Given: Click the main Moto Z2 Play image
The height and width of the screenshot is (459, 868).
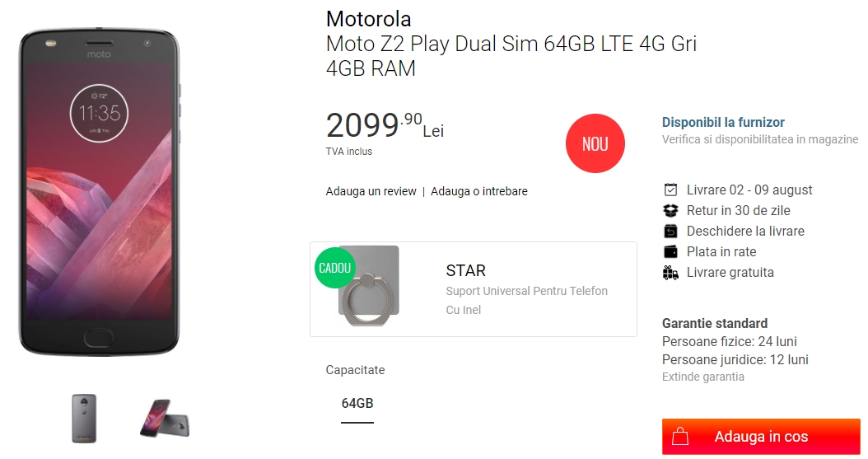Looking at the screenshot, I should point(99,192).
